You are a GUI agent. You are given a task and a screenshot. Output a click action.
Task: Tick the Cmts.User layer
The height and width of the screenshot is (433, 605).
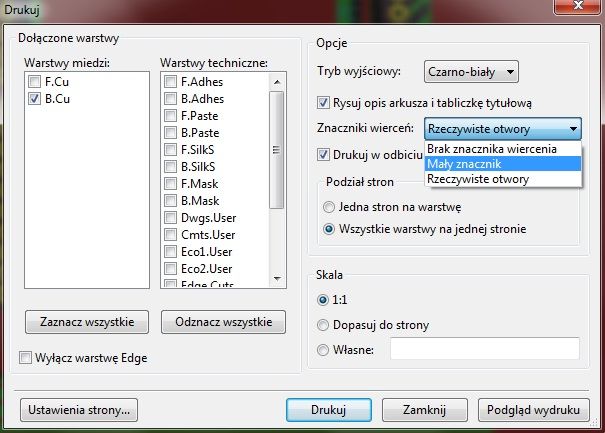(x=170, y=235)
